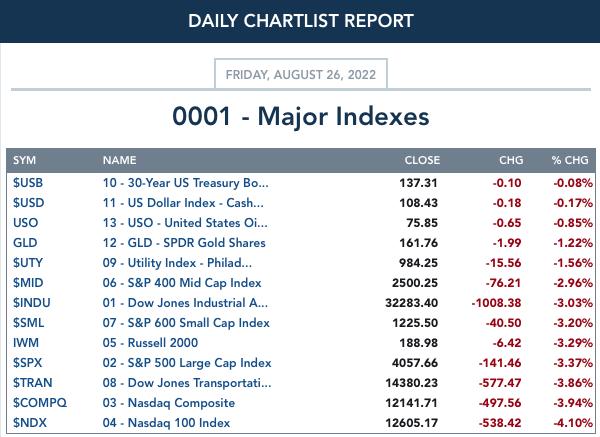Sort by the NAME column header
The height and width of the screenshot is (437, 600).
119,160
